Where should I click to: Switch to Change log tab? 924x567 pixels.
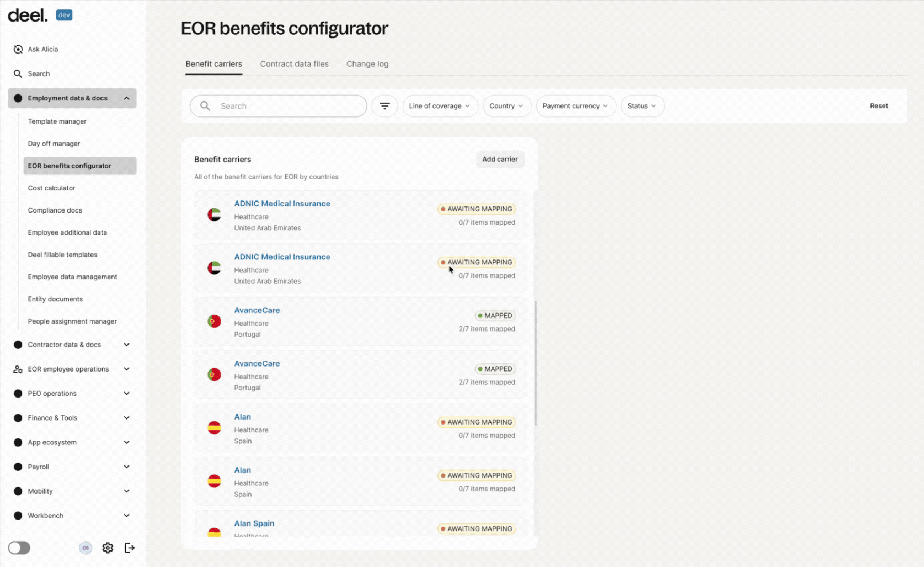pyautogui.click(x=367, y=64)
